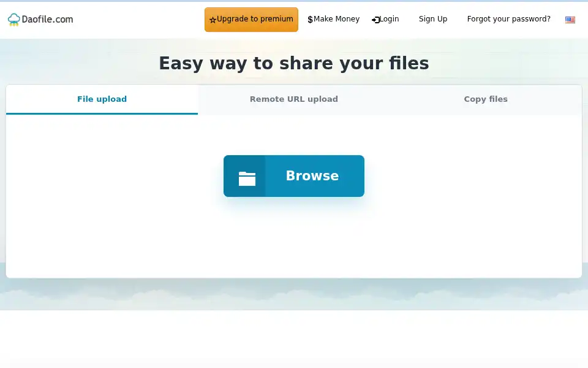Screen dimensions: 588x368
Task: Switch to the Copy files tab
Action: (x=486, y=99)
